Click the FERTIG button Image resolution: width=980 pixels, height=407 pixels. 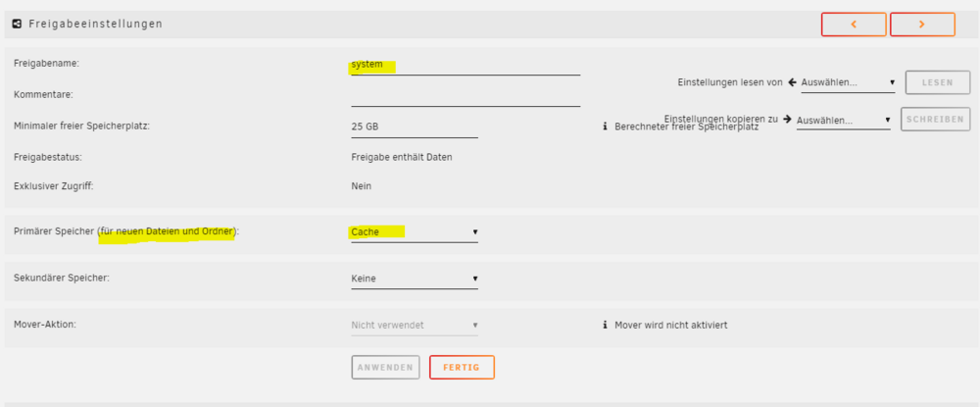click(462, 368)
